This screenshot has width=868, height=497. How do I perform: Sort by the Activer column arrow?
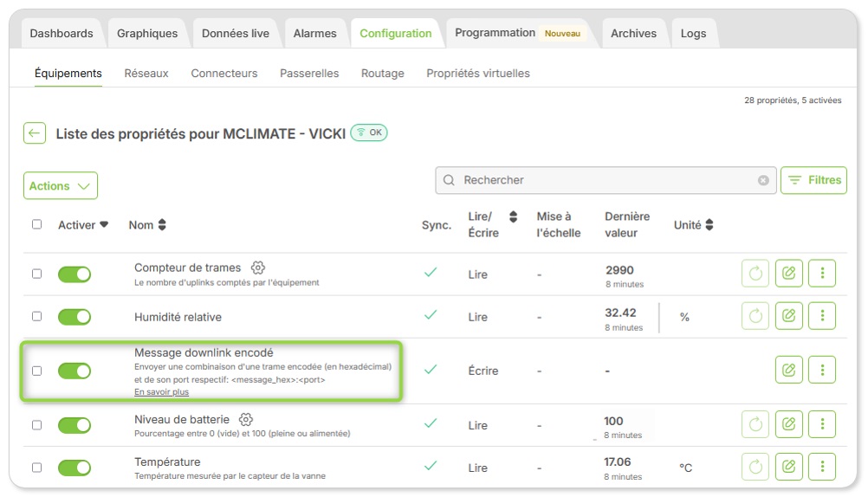104,225
